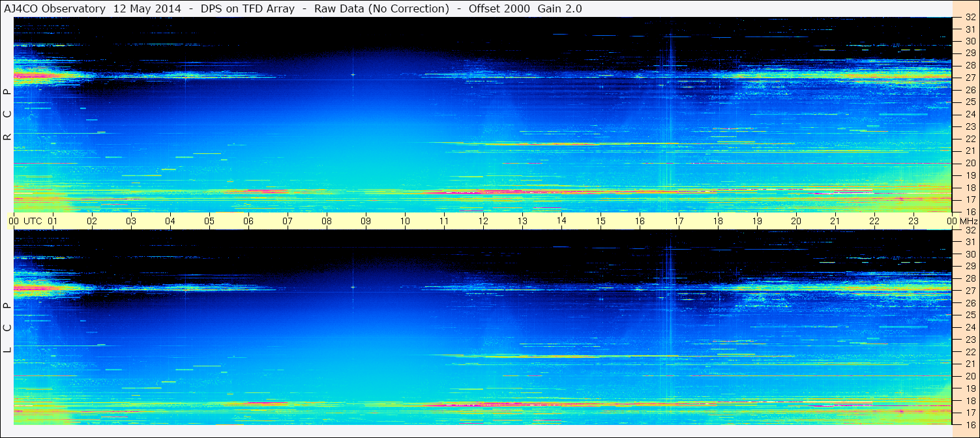Pick the 24 MHz tick of the RCP panel
The width and height of the screenshot is (980, 438).
970,114
